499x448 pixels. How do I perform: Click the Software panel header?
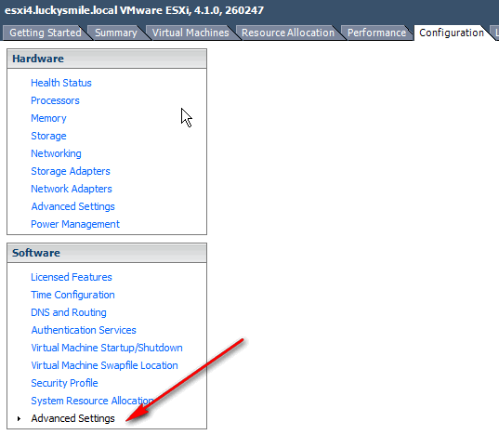click(x=107, y=253)
